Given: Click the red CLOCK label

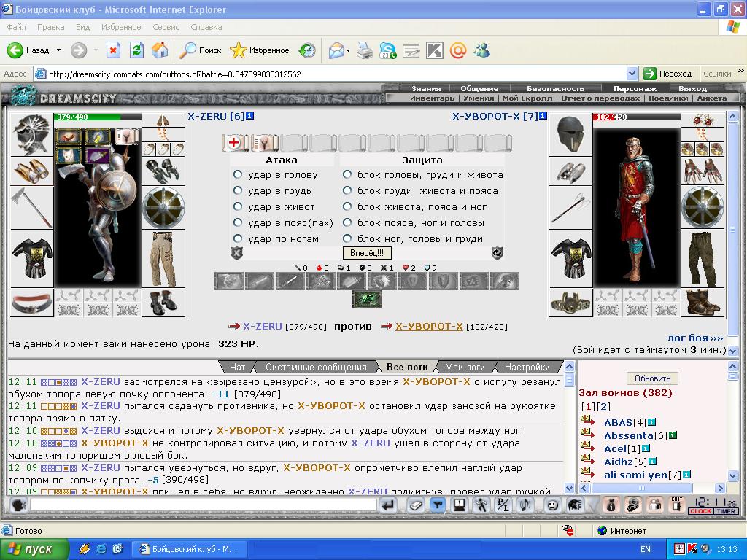Looking at the screenshot, I should (701, 511).
